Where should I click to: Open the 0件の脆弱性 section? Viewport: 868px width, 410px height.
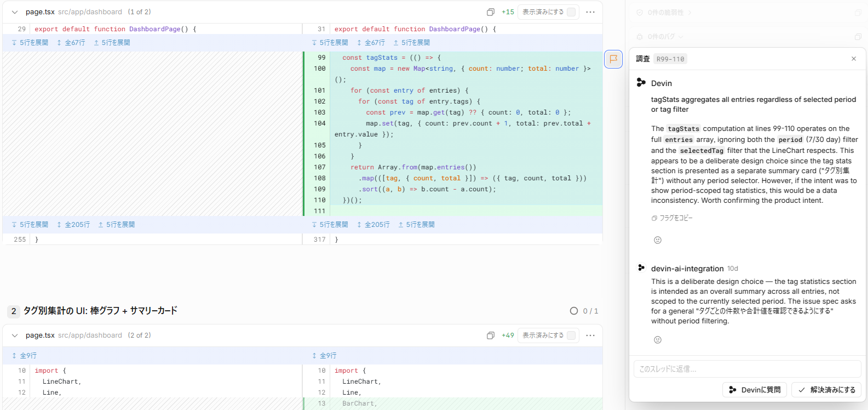665,13
